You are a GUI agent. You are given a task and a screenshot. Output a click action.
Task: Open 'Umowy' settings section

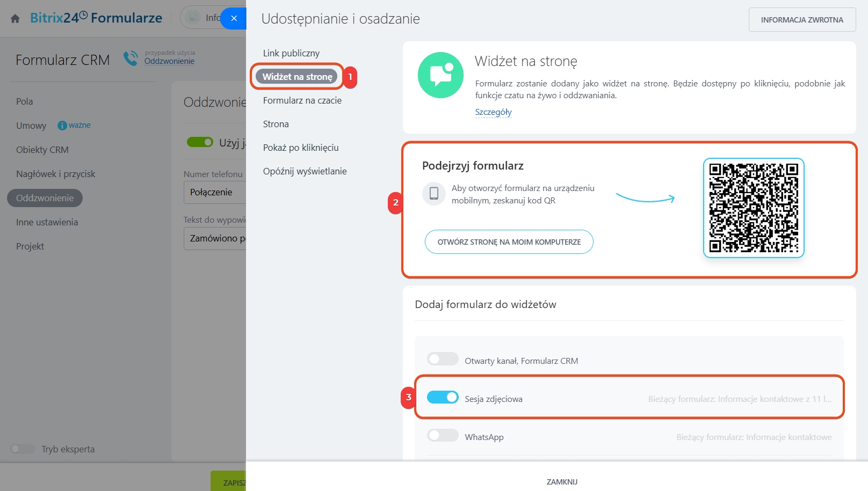pyautogui.click(x=31, y=126)
